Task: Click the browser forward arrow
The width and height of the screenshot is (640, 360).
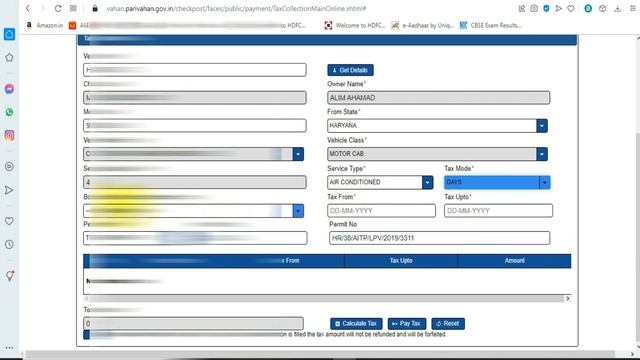Action: click(x=42, y=8)
